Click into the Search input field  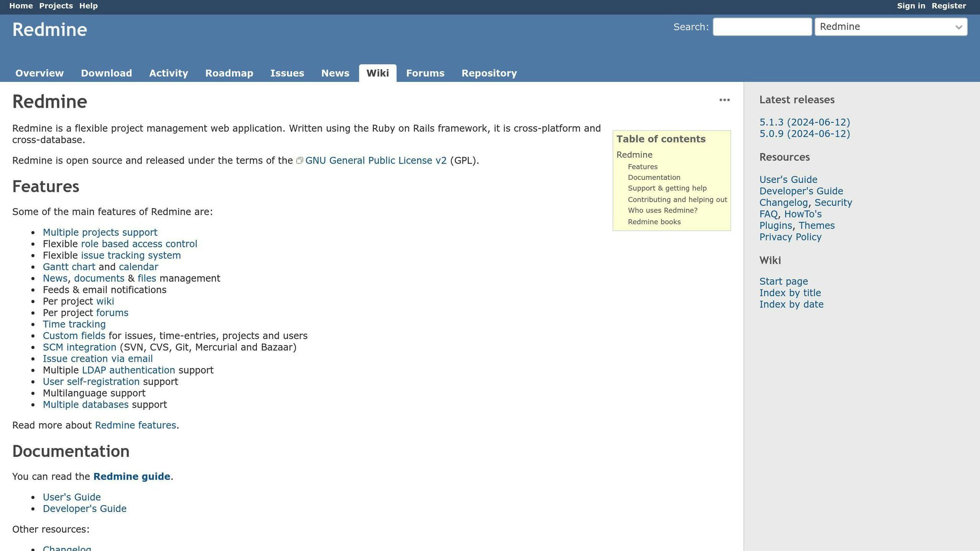(761, 27)
